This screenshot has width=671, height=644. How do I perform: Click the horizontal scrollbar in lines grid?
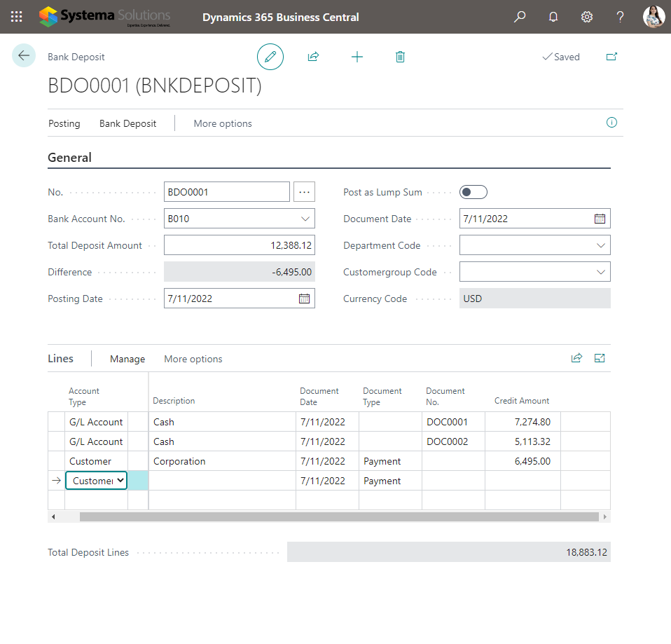point(339,517)
